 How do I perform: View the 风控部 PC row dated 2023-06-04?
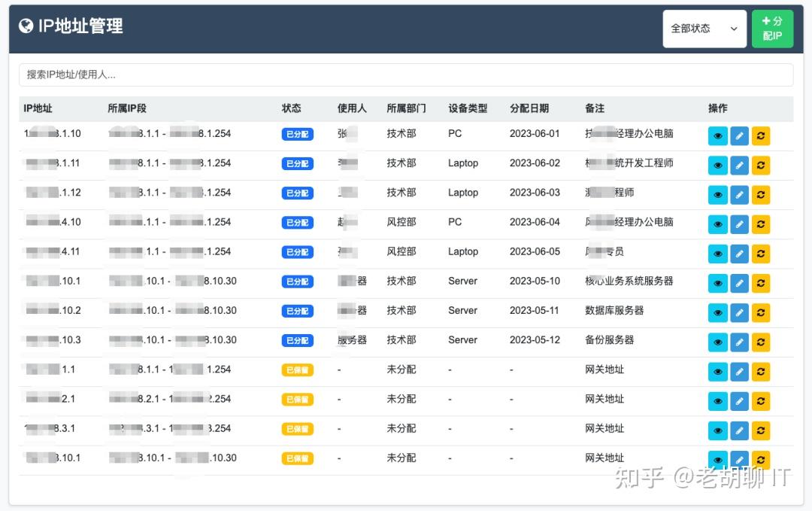[x=718, y=224]
